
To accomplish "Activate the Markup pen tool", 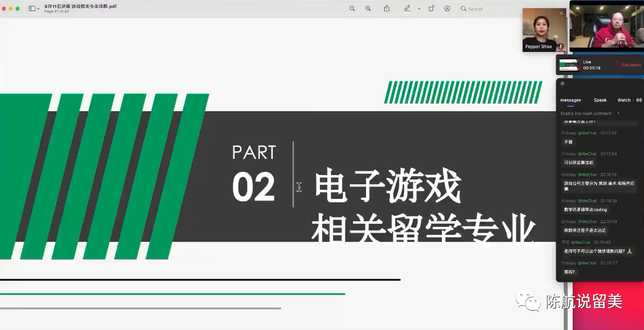I will point(407,9).
